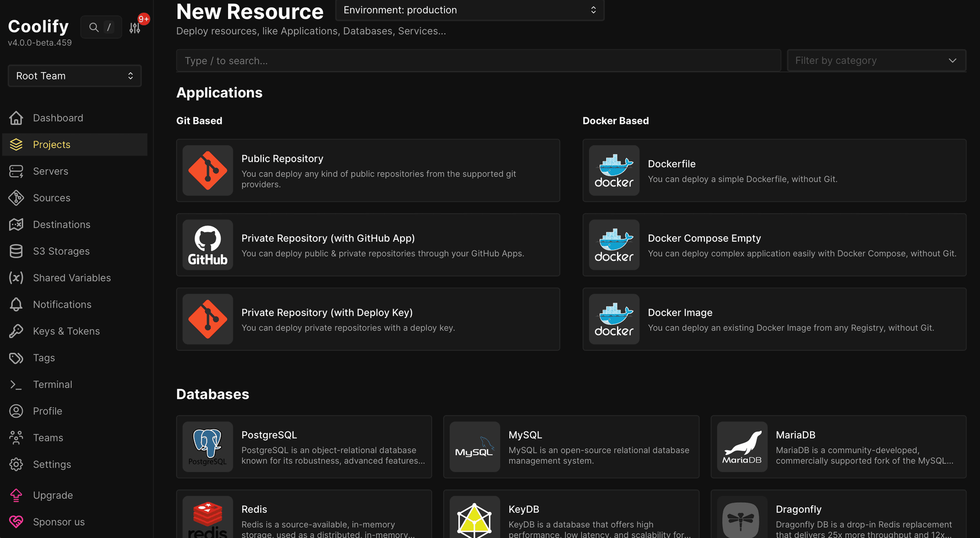Screen dimensions: 980x538
Task: Click the resource search input field
Action: 478,60
